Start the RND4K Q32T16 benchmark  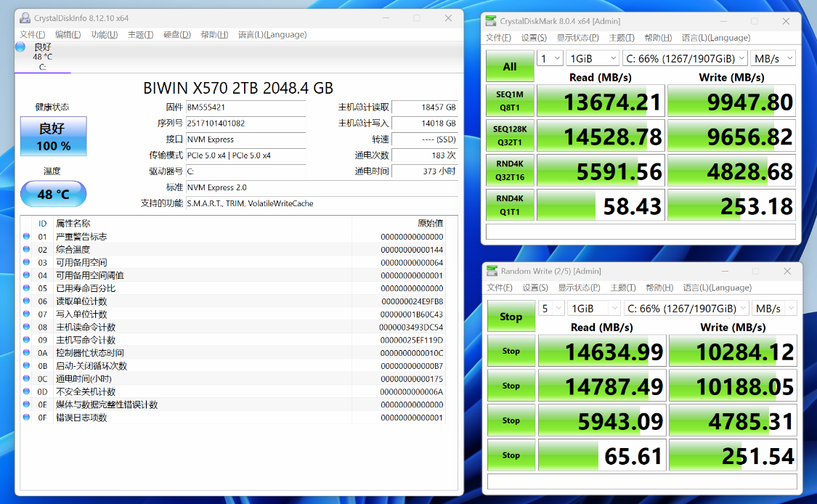click(x=510, y=171)
